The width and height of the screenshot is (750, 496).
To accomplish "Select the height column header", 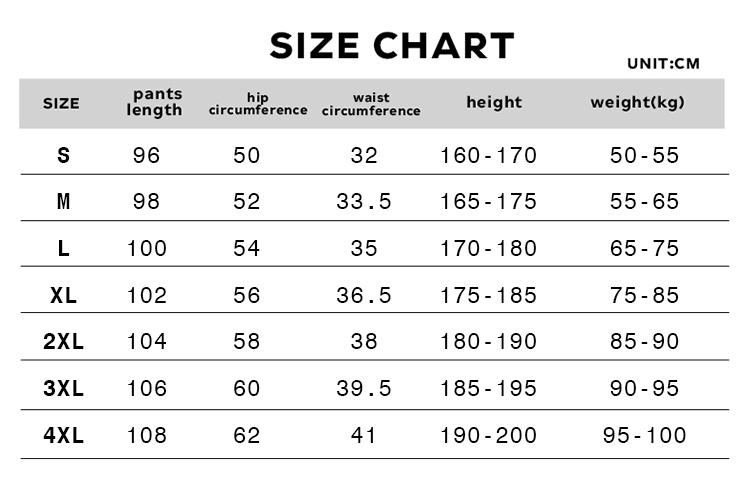I will tap(494, 102).
